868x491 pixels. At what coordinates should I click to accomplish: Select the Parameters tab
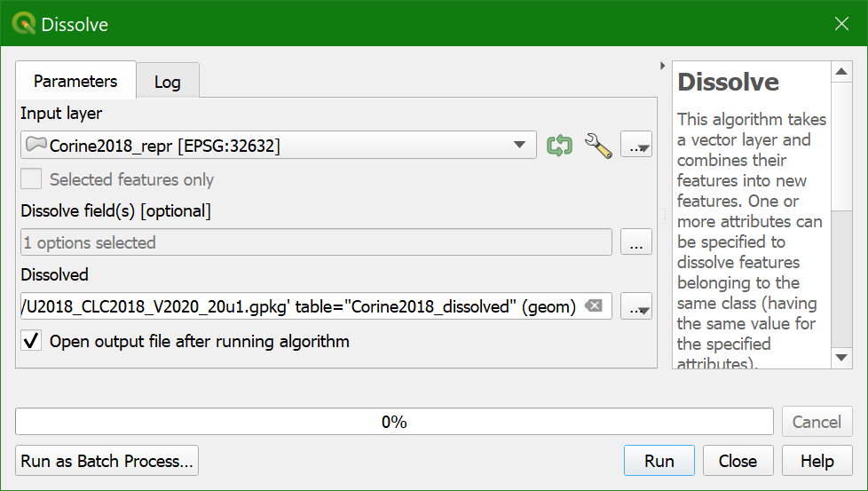(x=75, y=81)
